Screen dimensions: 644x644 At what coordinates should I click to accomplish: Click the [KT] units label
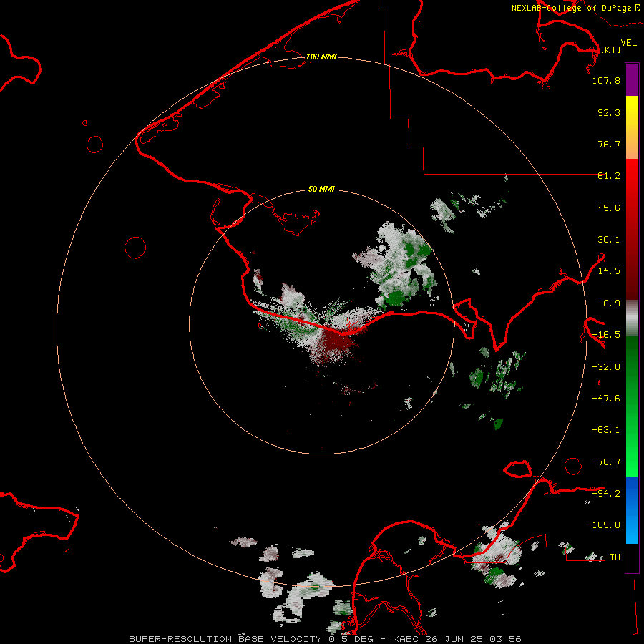point(611,49)
